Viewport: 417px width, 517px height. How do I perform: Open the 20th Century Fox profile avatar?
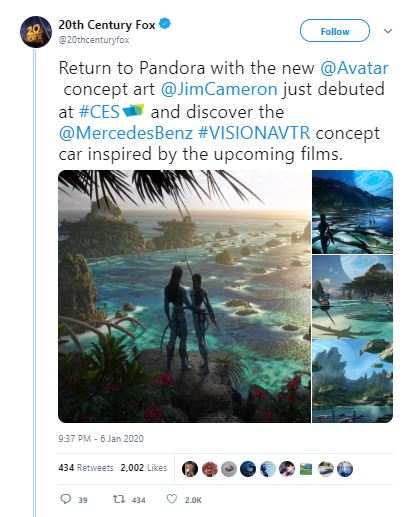(x=36, y=32)
